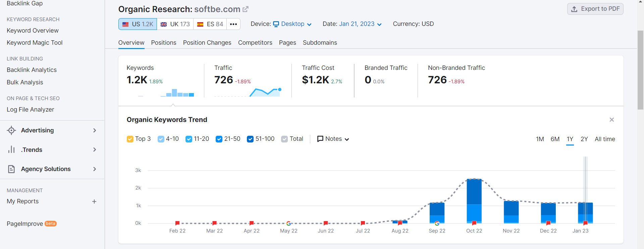Close the Organic Keywords Trend panel
Screen dimensions: 644x249
[612, 120]
